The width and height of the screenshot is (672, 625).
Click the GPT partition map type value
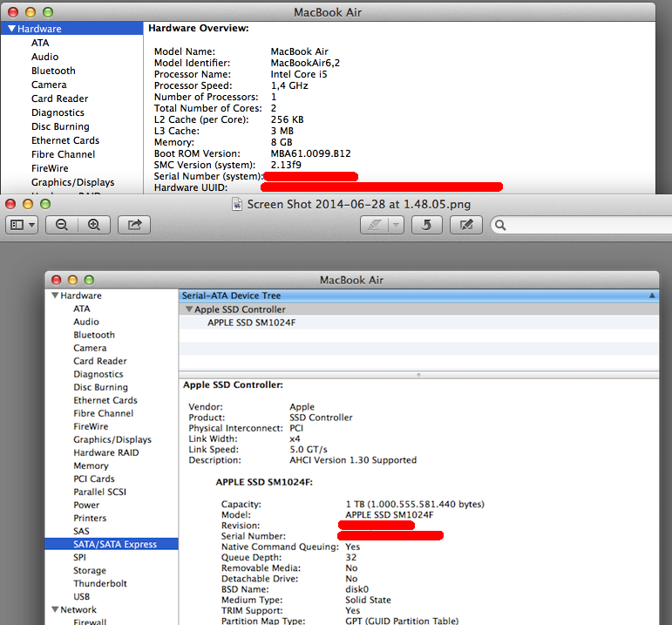point(402,621)
